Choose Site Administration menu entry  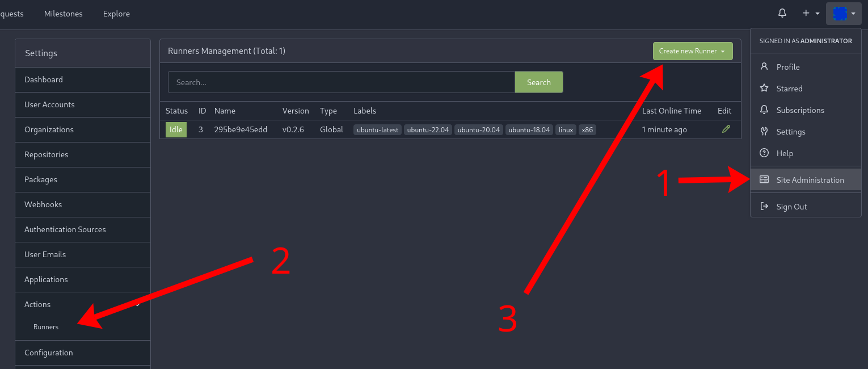pos(810,180)
